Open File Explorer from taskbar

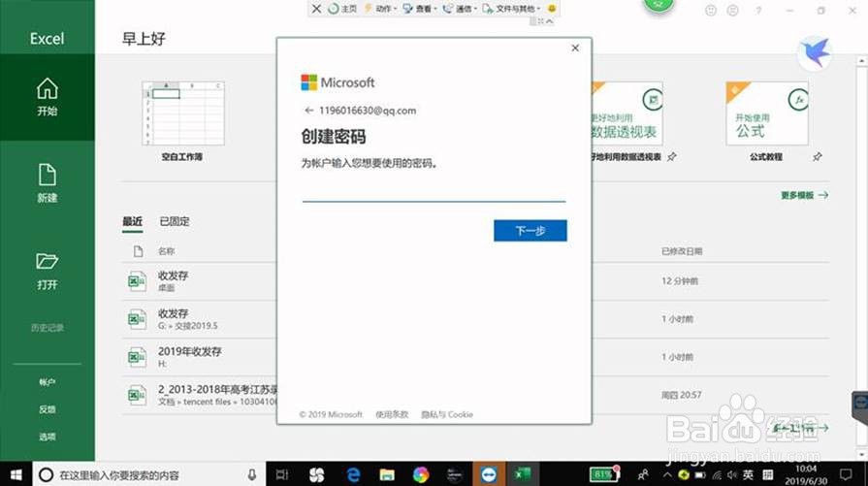tap(387, 474)
